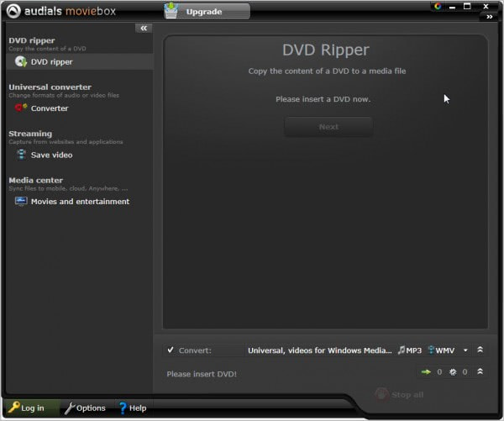The image size is (504, 421).
Task: Click the disabled Next button
Action: pyautogui.click(x=328, y=127)
